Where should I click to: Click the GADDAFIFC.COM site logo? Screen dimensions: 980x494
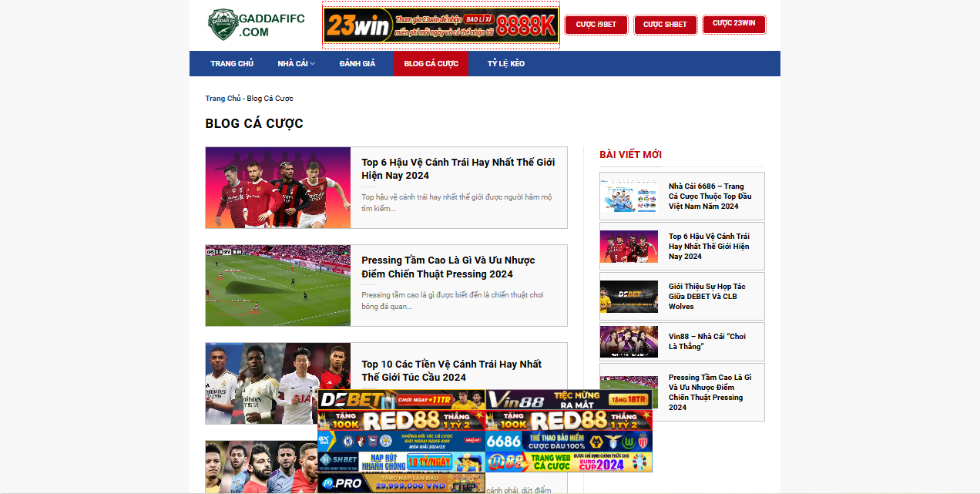pyautogui.click(x=256, y=25)
